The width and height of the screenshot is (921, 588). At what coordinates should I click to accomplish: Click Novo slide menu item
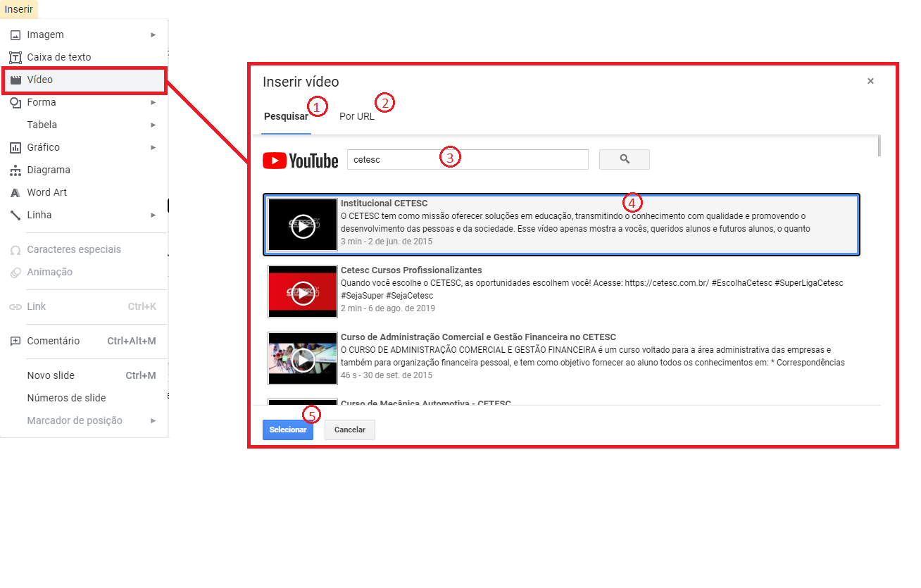(84, 375)
